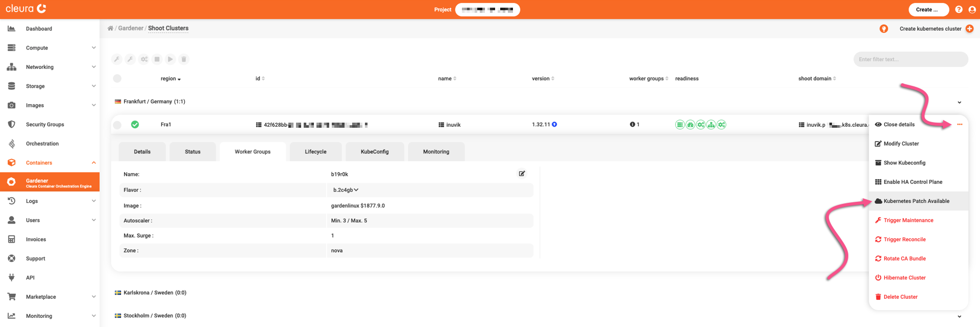Click the orange plus create cluster icon

969,29
